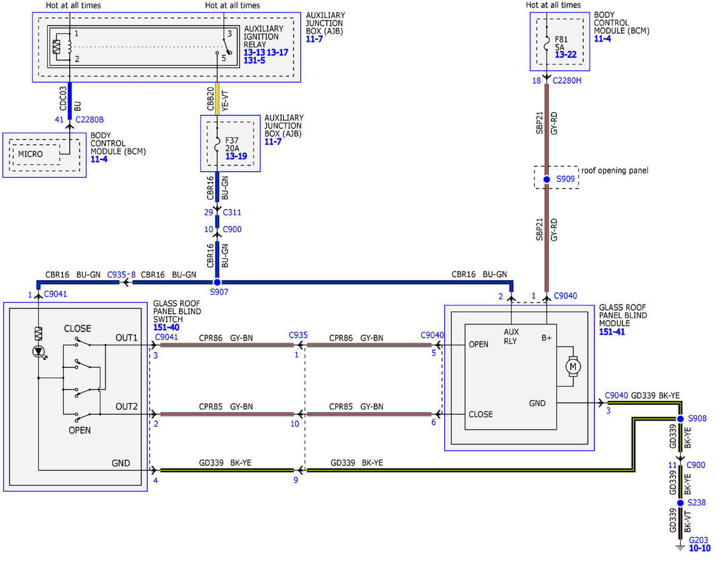Image resolution: width=728 pixels, height=562 pixels.
Task: Open the 13-13 page reference link
Action: coord(254,53)
